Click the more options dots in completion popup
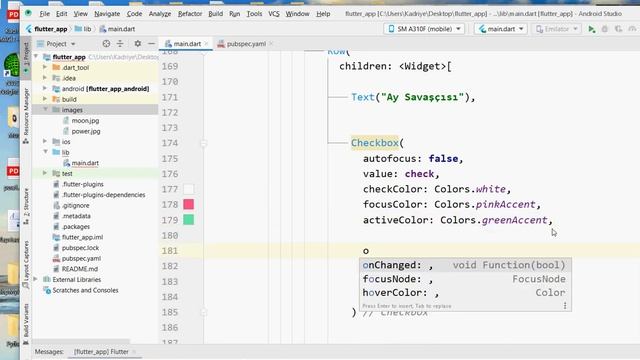 [x=565, y=306]
